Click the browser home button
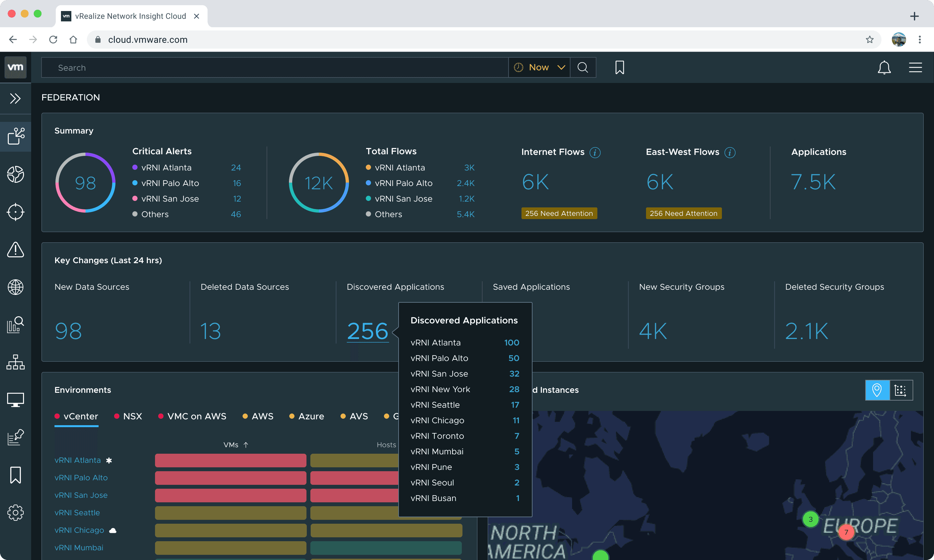This screenshot has width=934, height=560. click(73, 40)
